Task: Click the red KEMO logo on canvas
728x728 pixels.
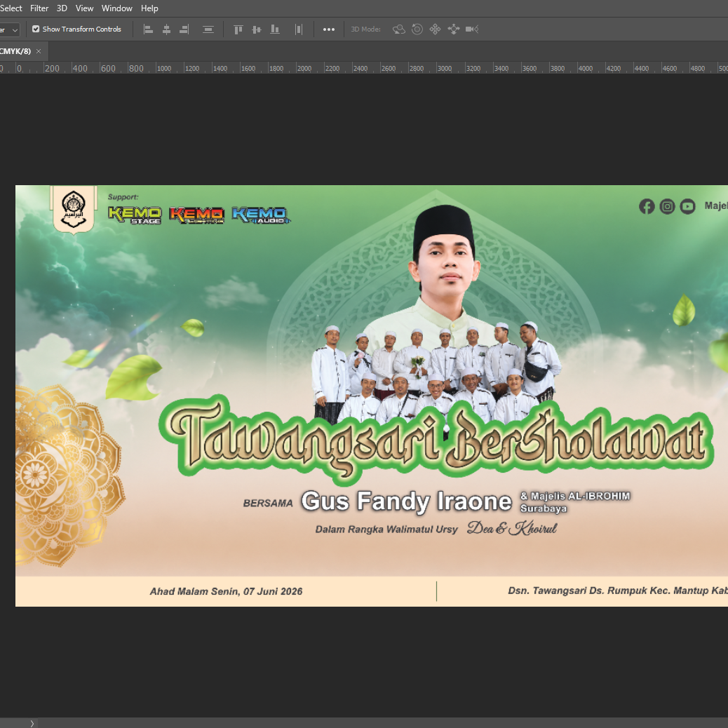Action: point(197,215)
